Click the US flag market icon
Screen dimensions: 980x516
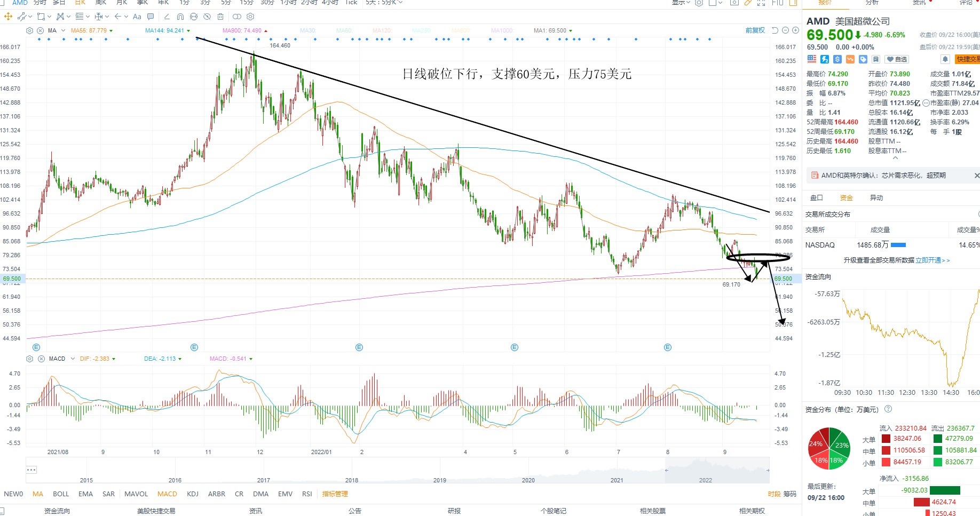point(812,59)
